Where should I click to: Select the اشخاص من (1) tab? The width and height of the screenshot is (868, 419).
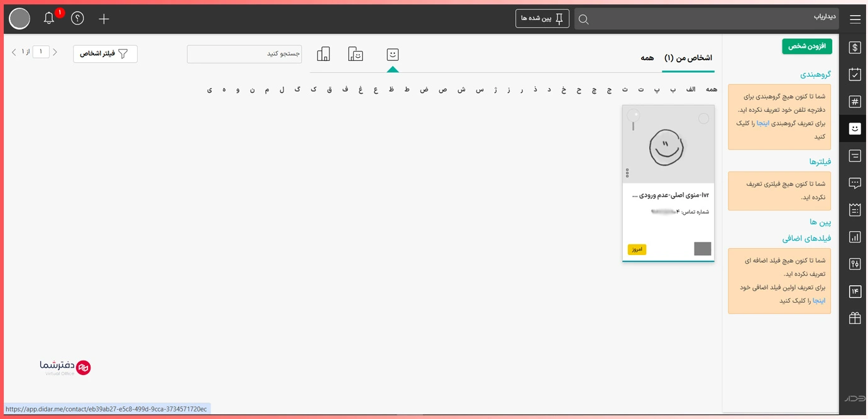(x=688, y=58)
